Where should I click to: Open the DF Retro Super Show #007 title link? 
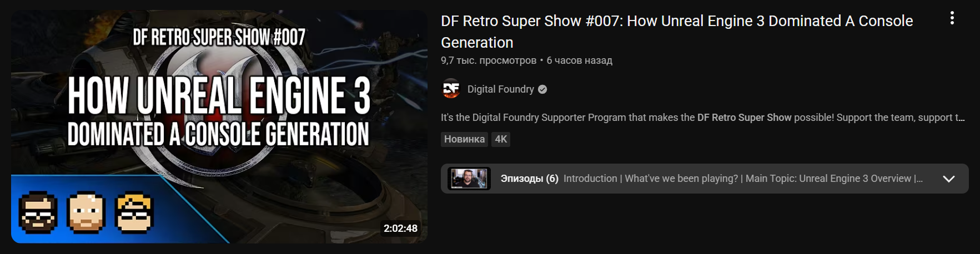pos(677,32)
